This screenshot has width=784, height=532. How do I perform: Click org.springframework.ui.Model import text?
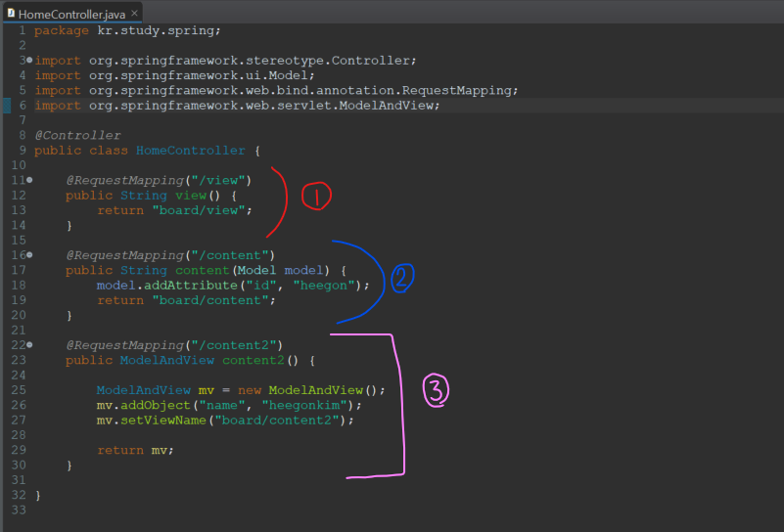click(199, 75)
